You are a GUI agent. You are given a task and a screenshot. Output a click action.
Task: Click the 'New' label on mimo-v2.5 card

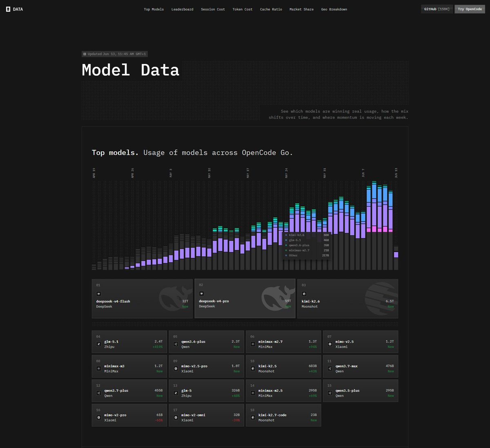click(x=391, y=347)
